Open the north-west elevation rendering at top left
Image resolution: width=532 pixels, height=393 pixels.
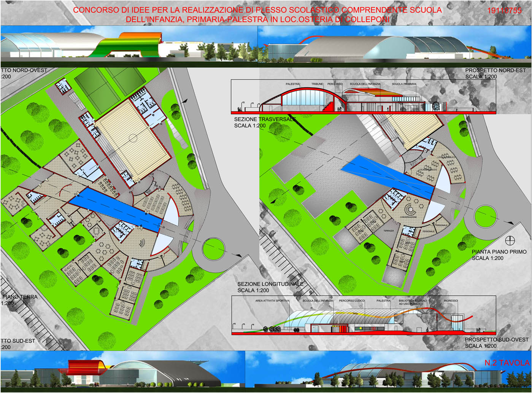click(129, 46)
